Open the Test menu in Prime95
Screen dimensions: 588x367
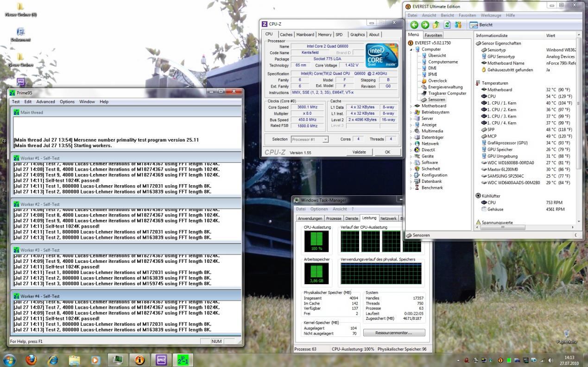click(16, 102)
